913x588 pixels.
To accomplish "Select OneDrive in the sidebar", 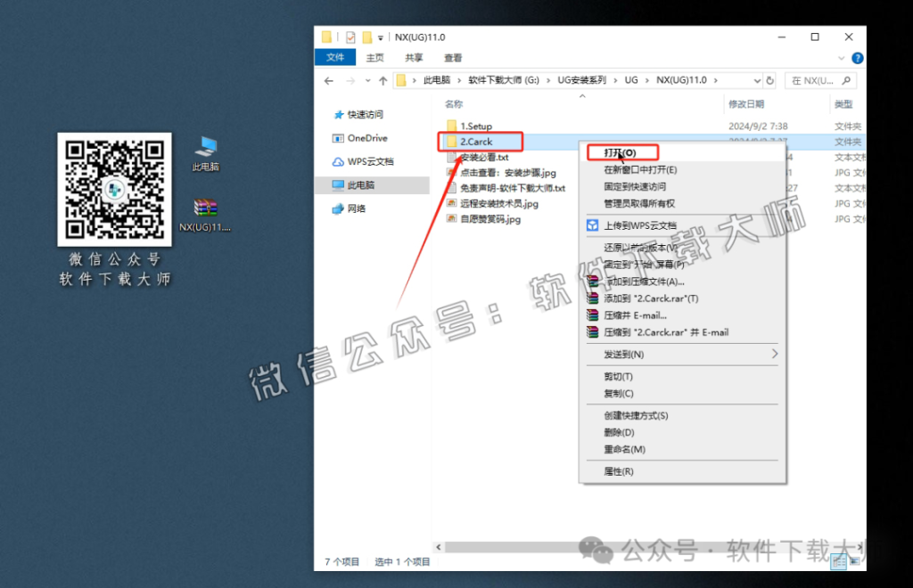I will pos(367,138).
